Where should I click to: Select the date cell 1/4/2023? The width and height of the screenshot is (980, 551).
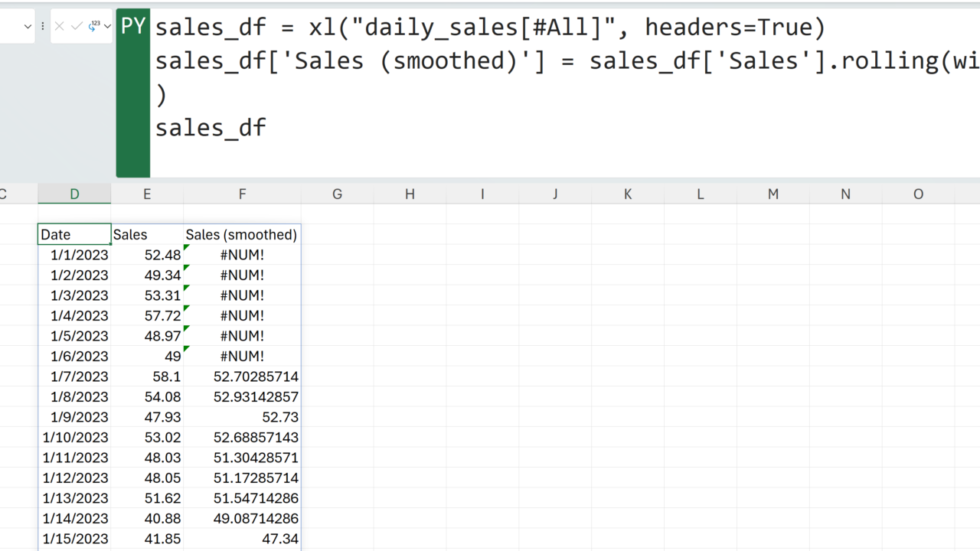pos(74,316)
